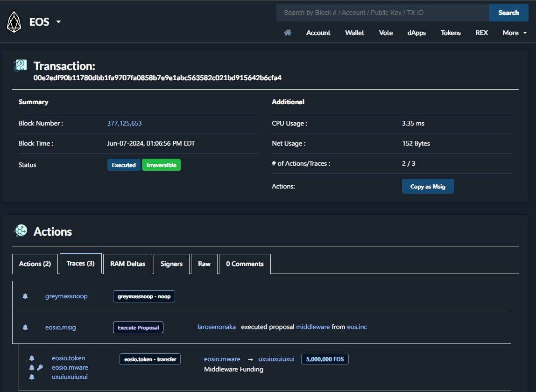Open the 0 Comments tab
This screenshot has height=392, width=536.
point(245,264)
